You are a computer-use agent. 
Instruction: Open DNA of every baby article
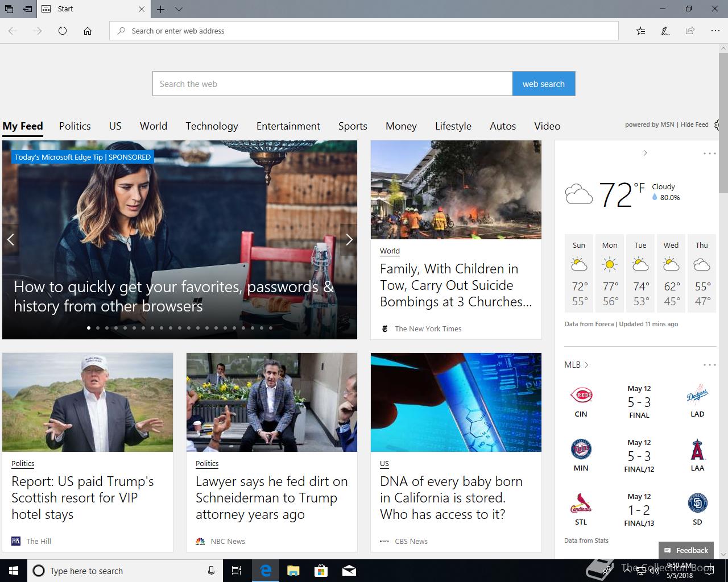(451, 498)
